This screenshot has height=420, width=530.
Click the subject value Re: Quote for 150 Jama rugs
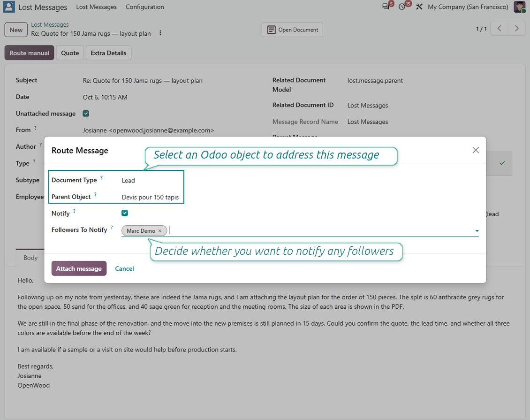(143, 81)
